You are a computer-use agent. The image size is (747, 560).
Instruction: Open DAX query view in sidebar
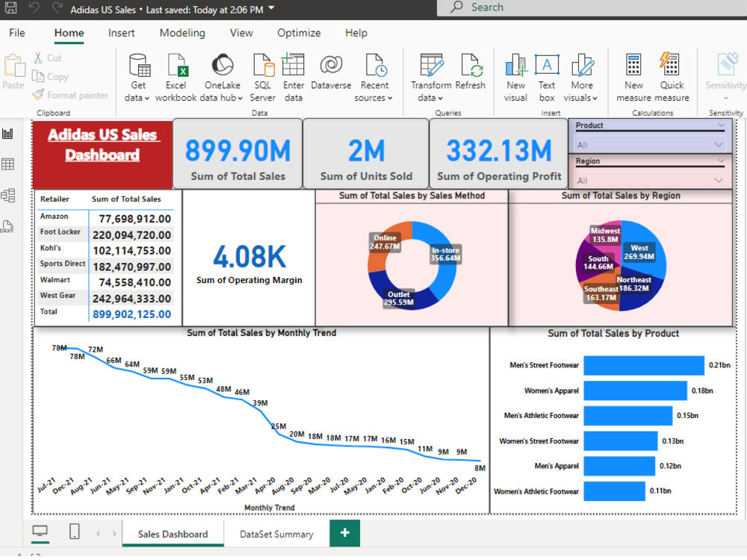(x=7, y=226)
